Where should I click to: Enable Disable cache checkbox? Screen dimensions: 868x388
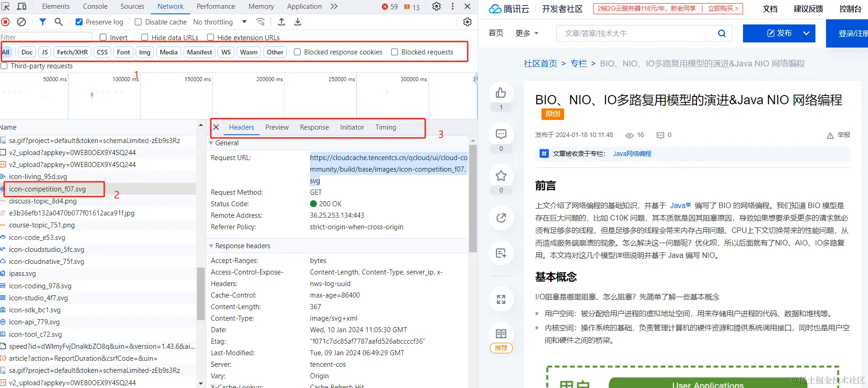138,22
